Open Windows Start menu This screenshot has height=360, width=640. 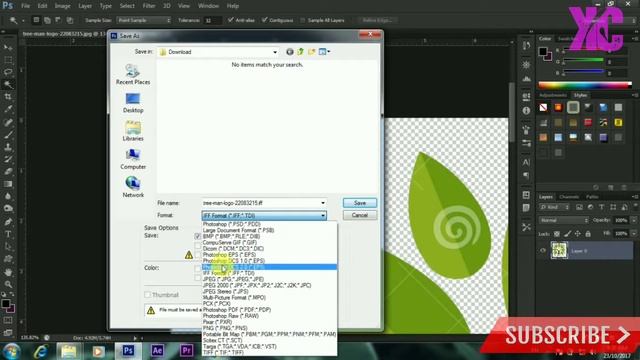coord(11,351)
